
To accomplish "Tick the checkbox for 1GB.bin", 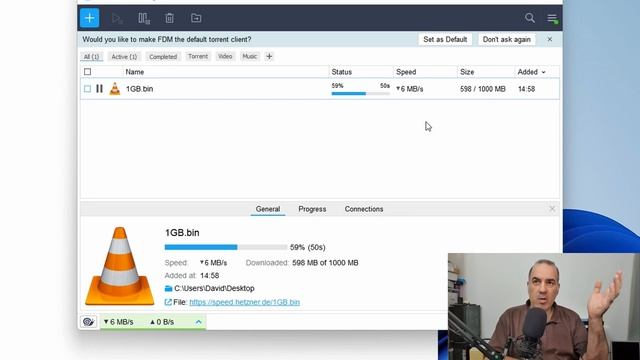I will pyautogui.click(x=87, y=89).
